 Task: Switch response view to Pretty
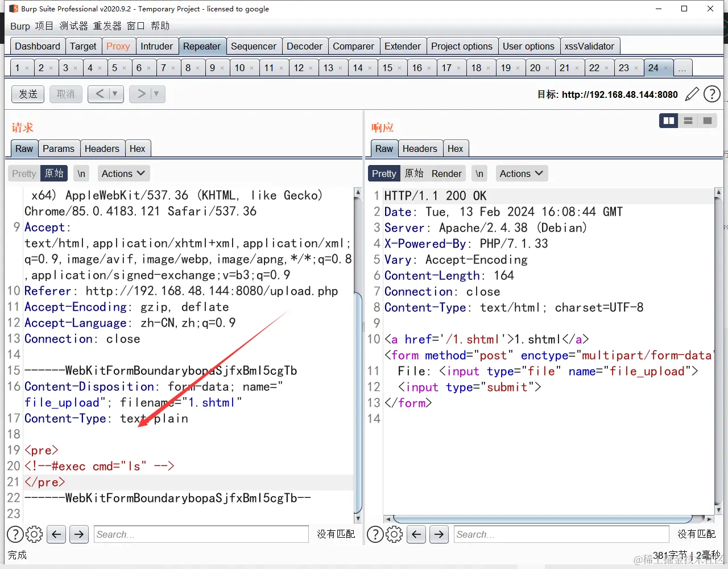[x=384, y=174]
